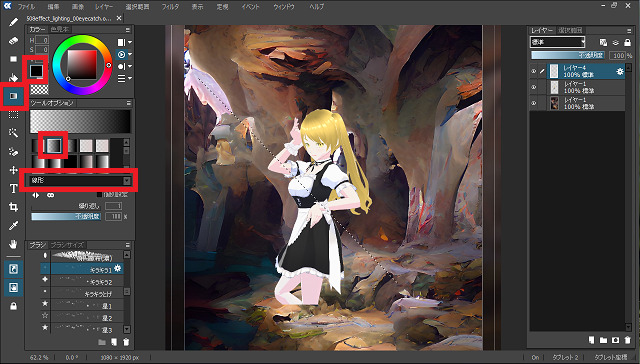Select the filled rectangle shape tool
The width and height of the screenshot is (640, 364).
pyautogui.click(x=13, y=59)
